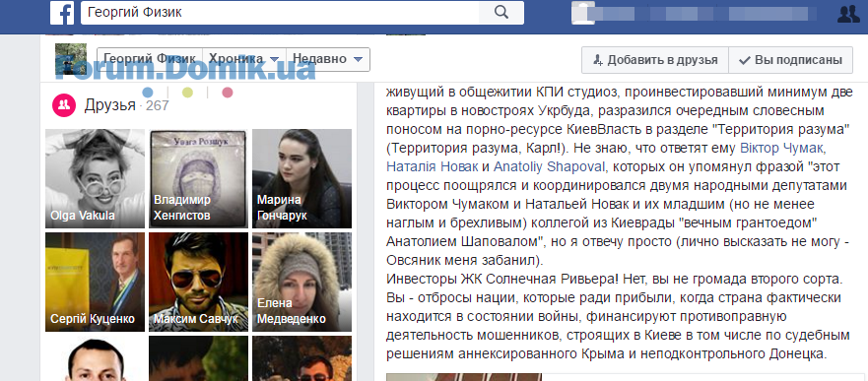This screenshot has height=381, width=868.
Task: Click the friends count 267
Action: pyautogui.click(x=158, y=105)
